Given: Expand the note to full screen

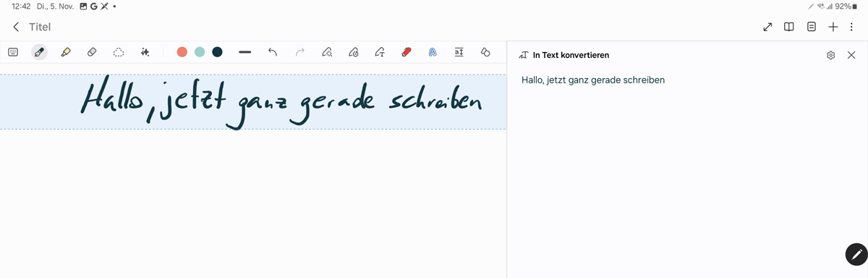Looking at the screenshot, I should click(x=767, y=27).
